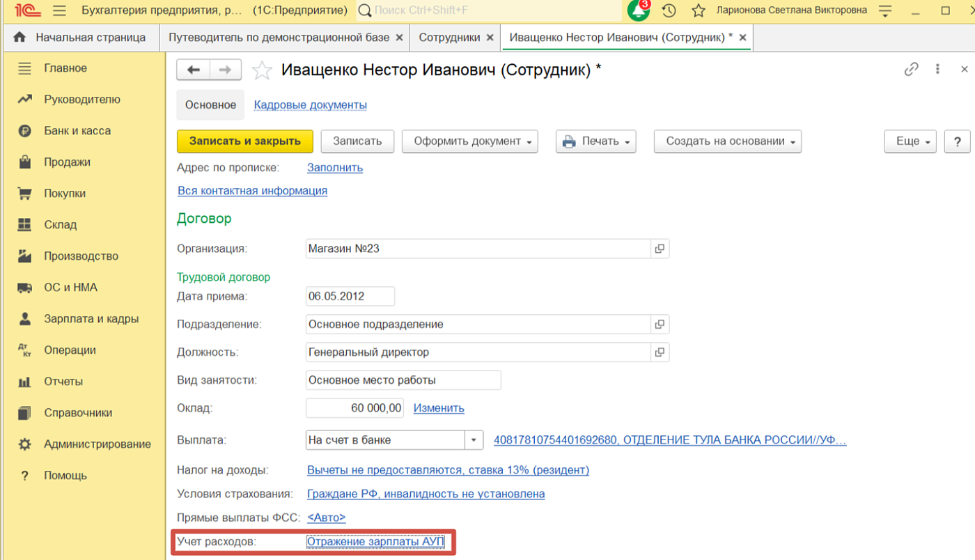Open the Оформить документ dropdown
Image resolution: width=975 pixels, height=560 pixels.
coord(470,141)
